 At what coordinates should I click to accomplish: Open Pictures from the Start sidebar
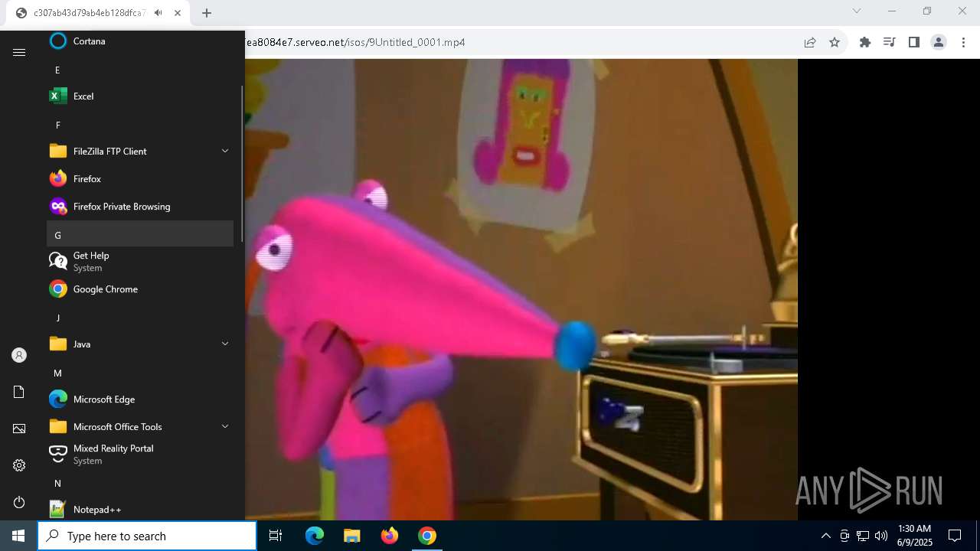(19, 429)
